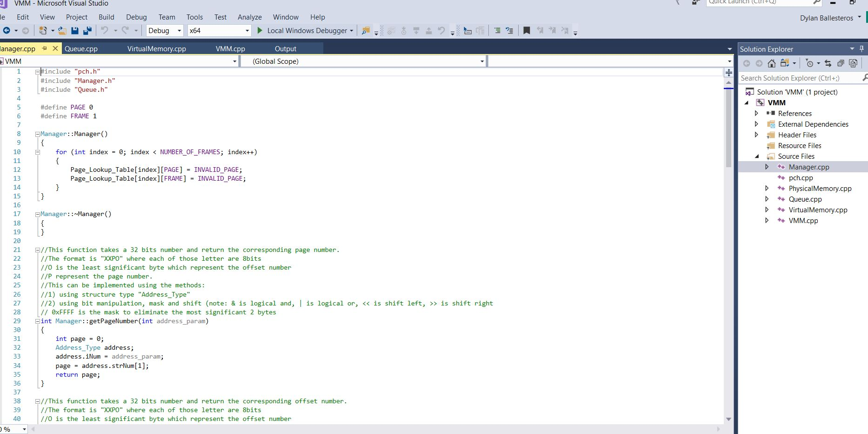The height and width of the screenshot is (434, 868).
Task: Click the Save All icon in the toolbar
Action: point(87,30)
